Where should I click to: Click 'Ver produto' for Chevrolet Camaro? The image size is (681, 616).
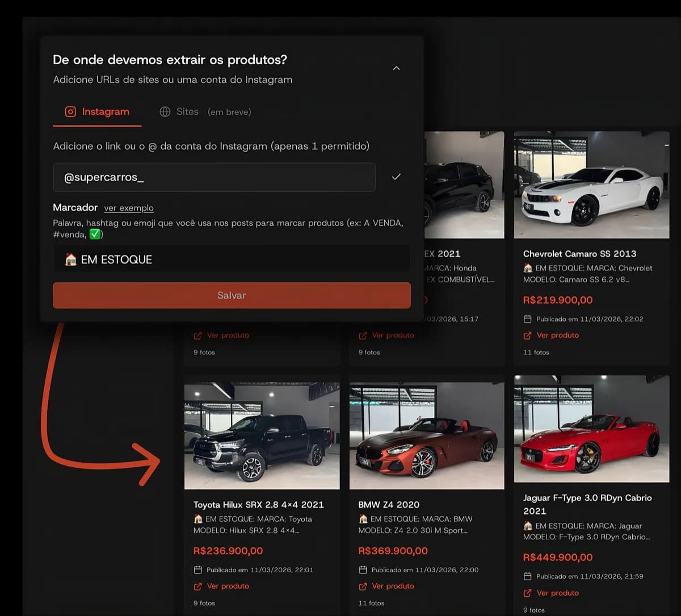(x=558, y=336)
